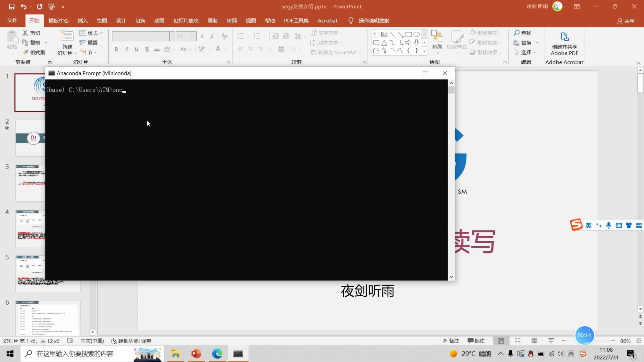Screen dimensions: 644x362
Task: Click Clear All Formatting icon
Action: 224,36
